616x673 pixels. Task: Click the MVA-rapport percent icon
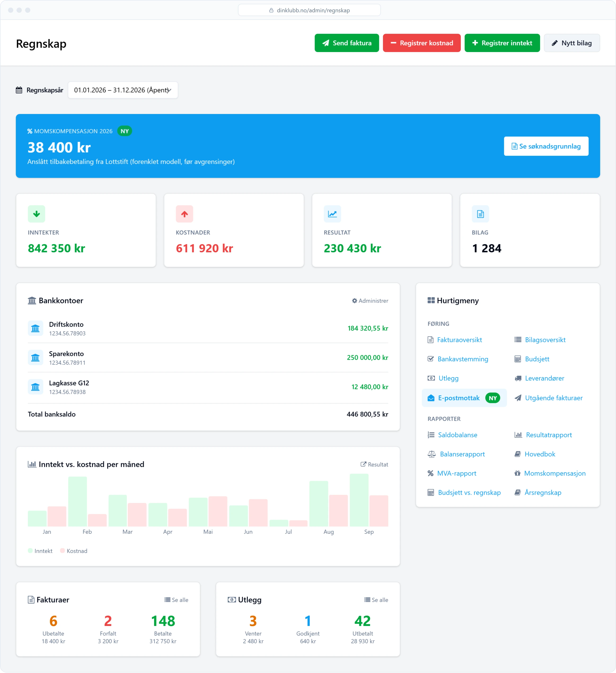pyautogui.click(x=430, y=473)
